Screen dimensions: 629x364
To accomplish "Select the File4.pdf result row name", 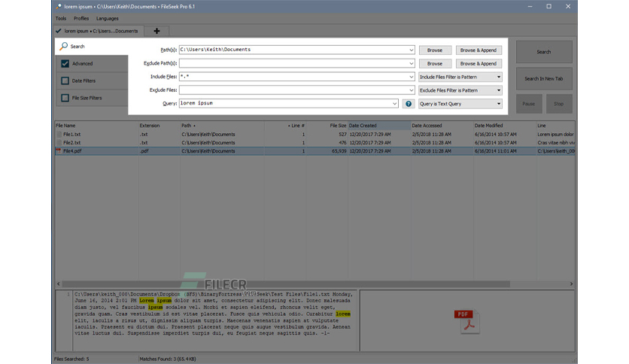I will click(72, 151).
